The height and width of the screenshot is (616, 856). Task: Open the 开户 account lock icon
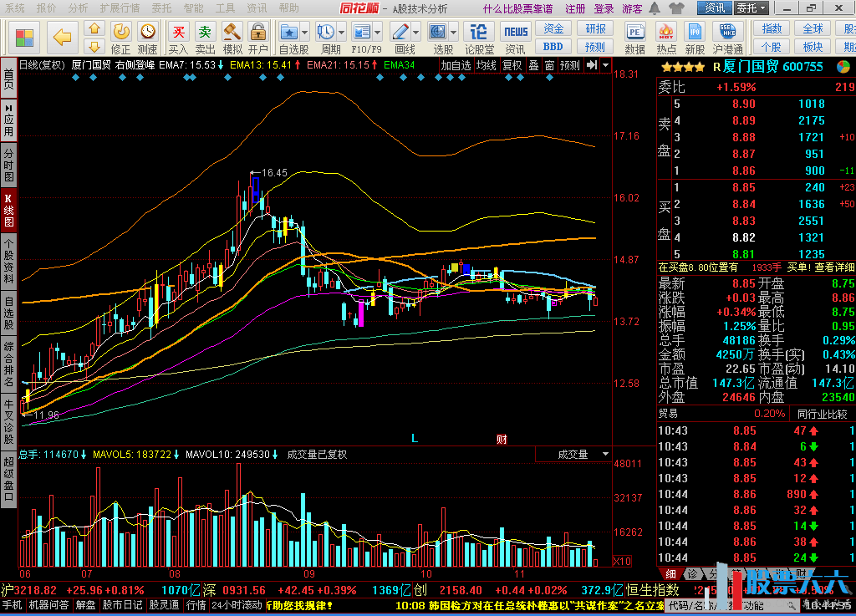click(x=258, y=37)
